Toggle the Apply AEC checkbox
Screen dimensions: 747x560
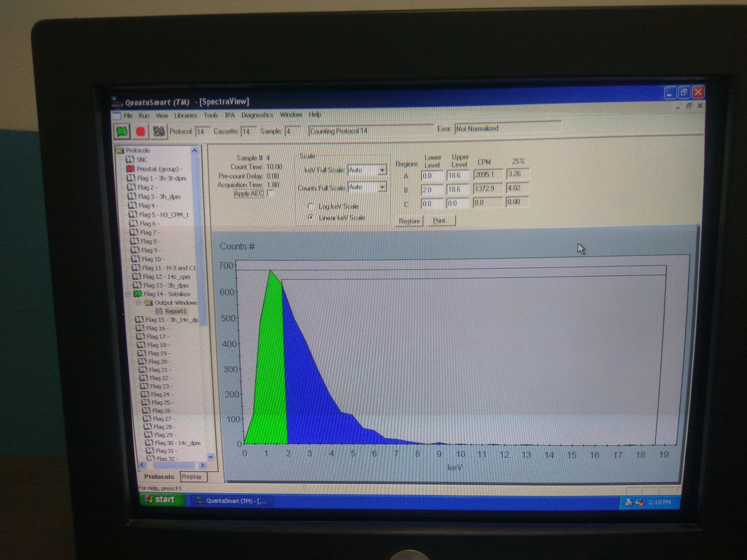pyautogui.click(x=270, y=193)
